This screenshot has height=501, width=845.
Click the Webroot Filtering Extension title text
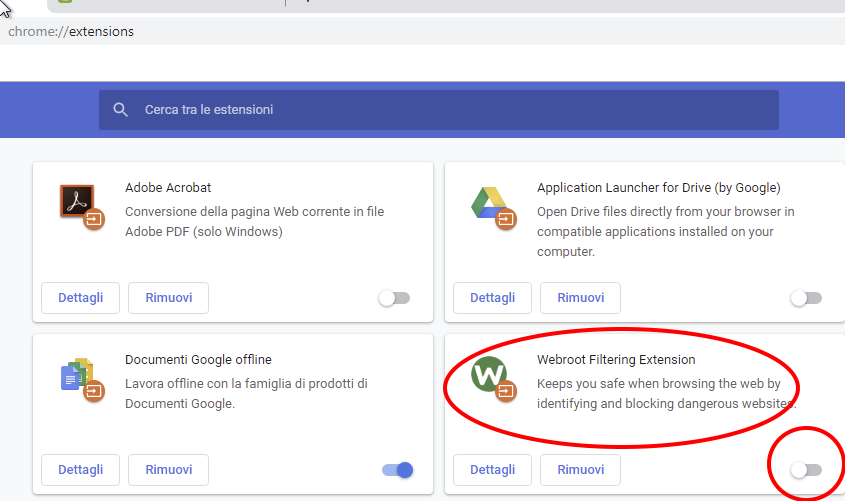616,360
